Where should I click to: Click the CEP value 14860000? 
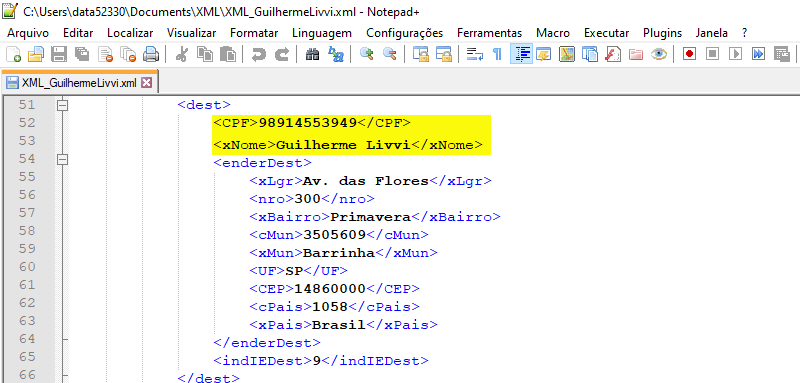[330, 289]
